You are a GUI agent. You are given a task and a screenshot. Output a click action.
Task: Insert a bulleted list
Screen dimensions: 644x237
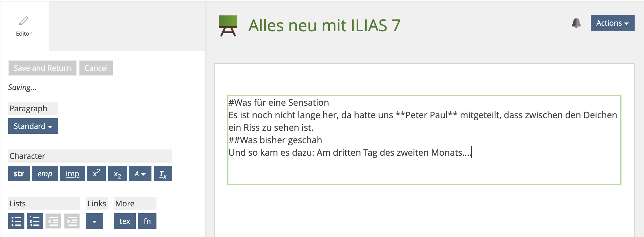[16, 221]
